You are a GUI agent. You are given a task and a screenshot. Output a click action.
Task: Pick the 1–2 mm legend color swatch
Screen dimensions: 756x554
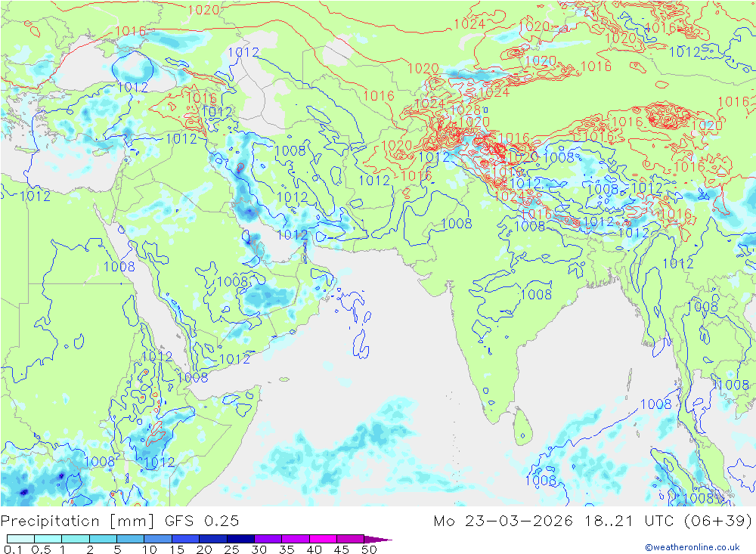pos(76,539)
